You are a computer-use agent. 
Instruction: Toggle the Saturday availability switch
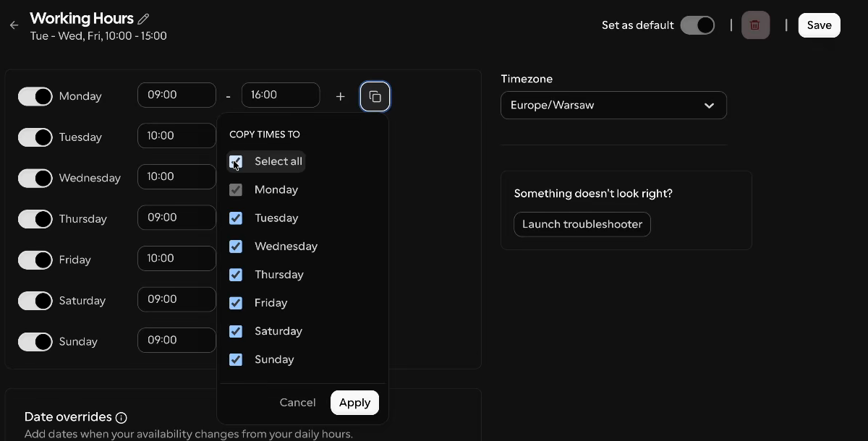click(x=35, y=300)
